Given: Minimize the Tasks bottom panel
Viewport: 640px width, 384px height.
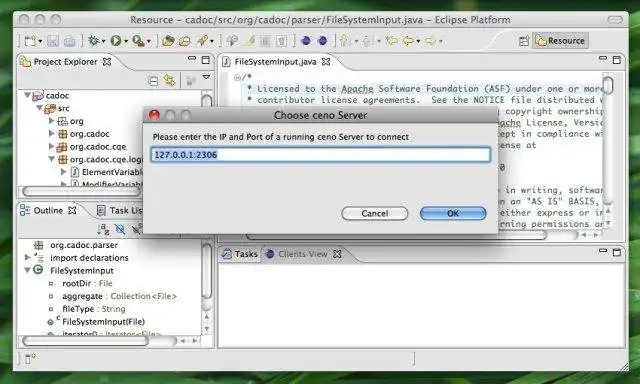Looking at the screenshot, I should click(x=603, y=251).
